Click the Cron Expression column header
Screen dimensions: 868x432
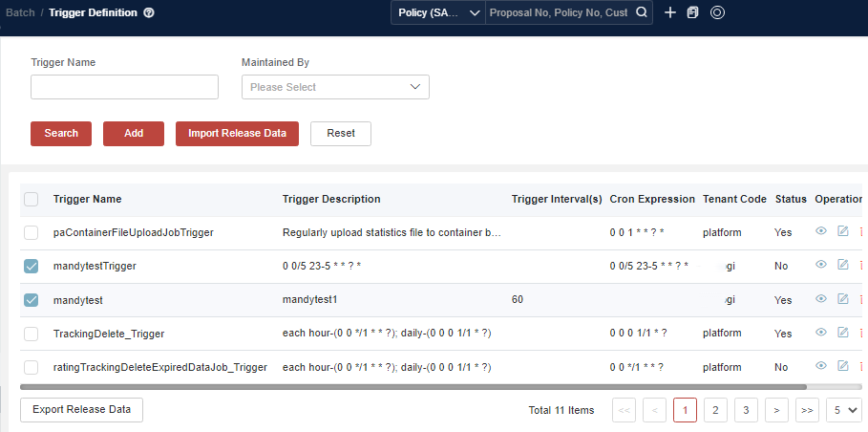[x=652, y=199]
